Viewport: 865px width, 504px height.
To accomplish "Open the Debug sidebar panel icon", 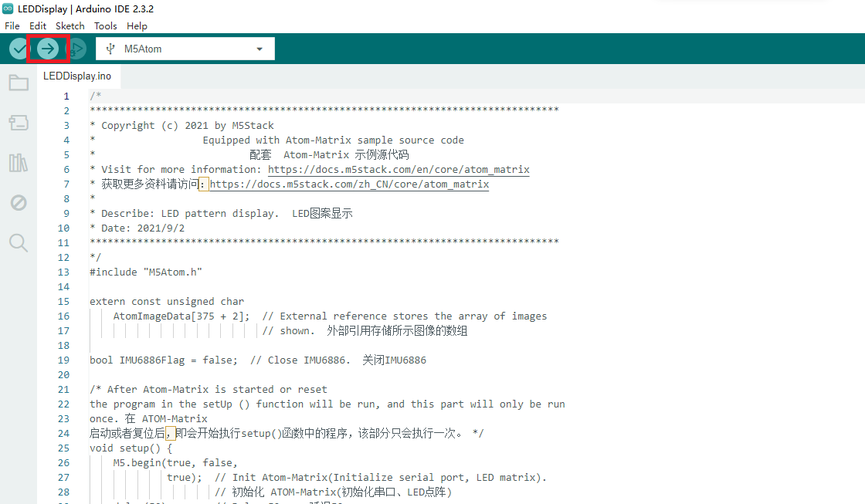I will point(19,202).
